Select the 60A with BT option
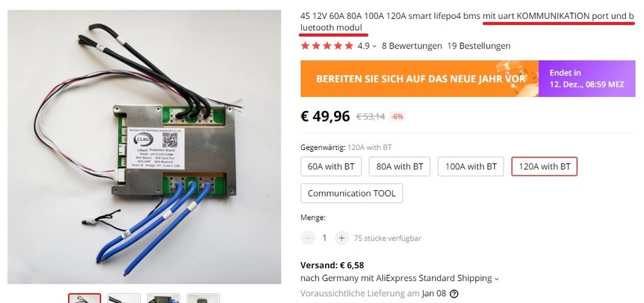 331,166
